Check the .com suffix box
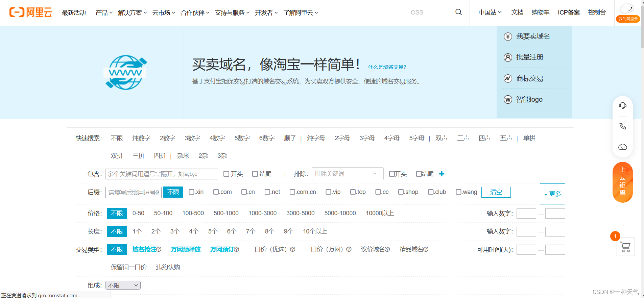Screen dimensions: 644x298 click(x=216, y=192)
